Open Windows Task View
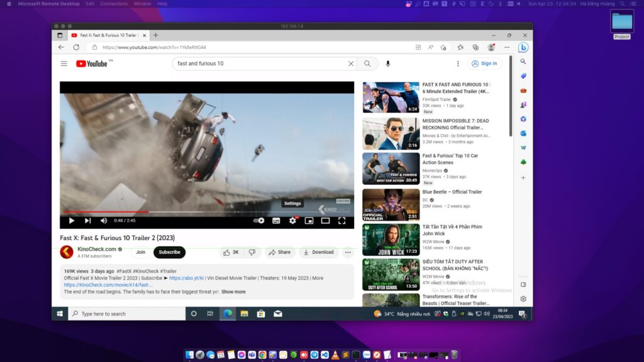644x362 pixels. click(x=210, y=314)
